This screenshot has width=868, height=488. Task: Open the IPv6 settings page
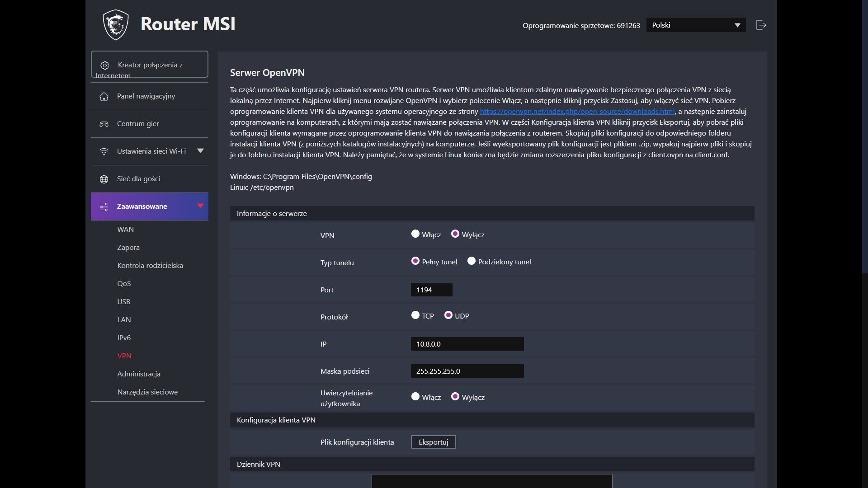(124, 338)
